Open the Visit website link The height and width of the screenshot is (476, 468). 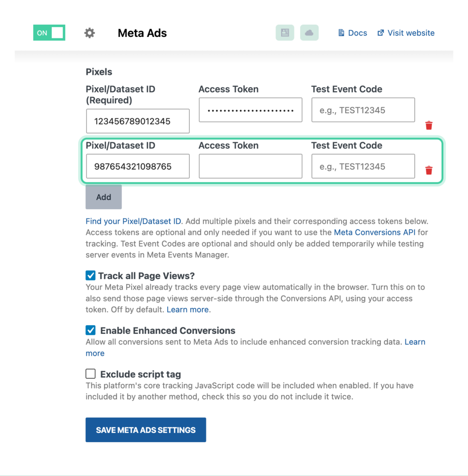(x=411, y=33)
